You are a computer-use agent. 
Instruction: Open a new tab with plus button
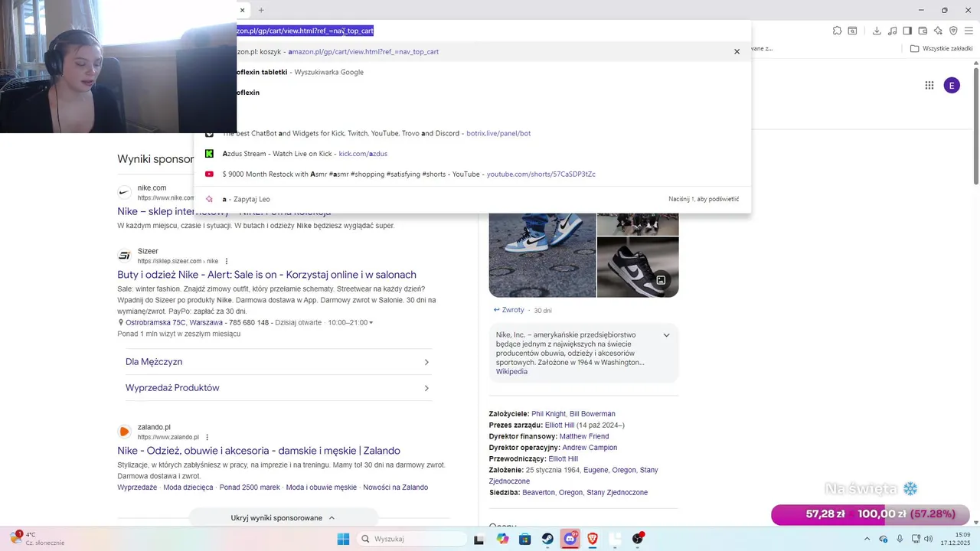coord(261,10)
